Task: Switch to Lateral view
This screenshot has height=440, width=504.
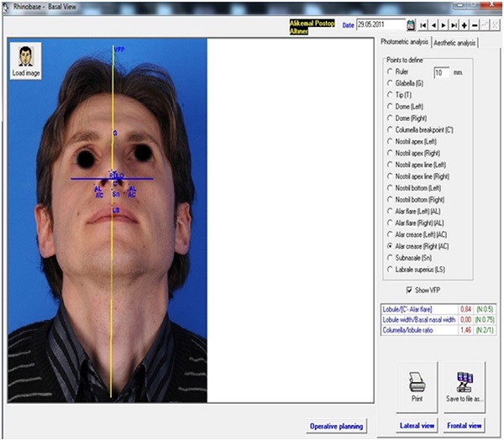Action: tap(417, 426)
